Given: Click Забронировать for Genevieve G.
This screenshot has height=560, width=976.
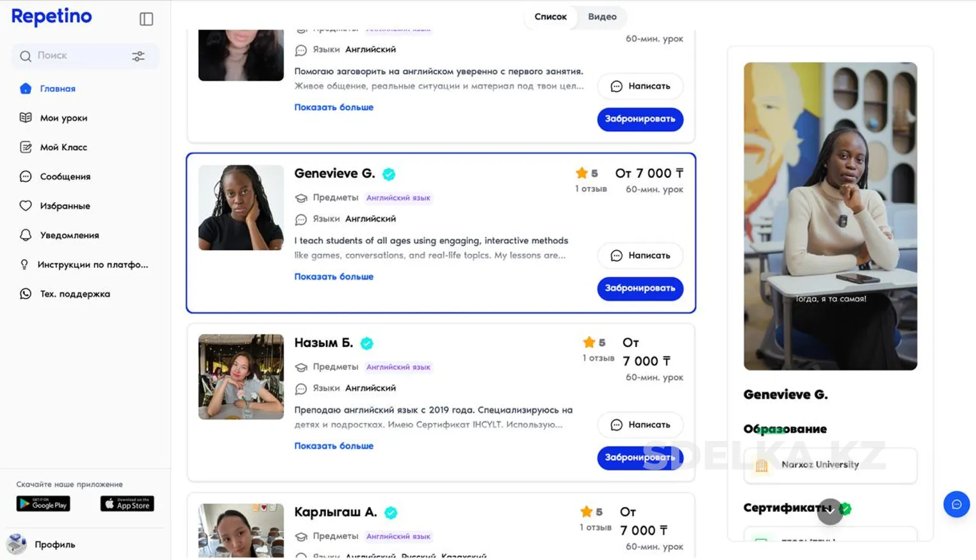Looking at the screenshot, I should [640, 288].
